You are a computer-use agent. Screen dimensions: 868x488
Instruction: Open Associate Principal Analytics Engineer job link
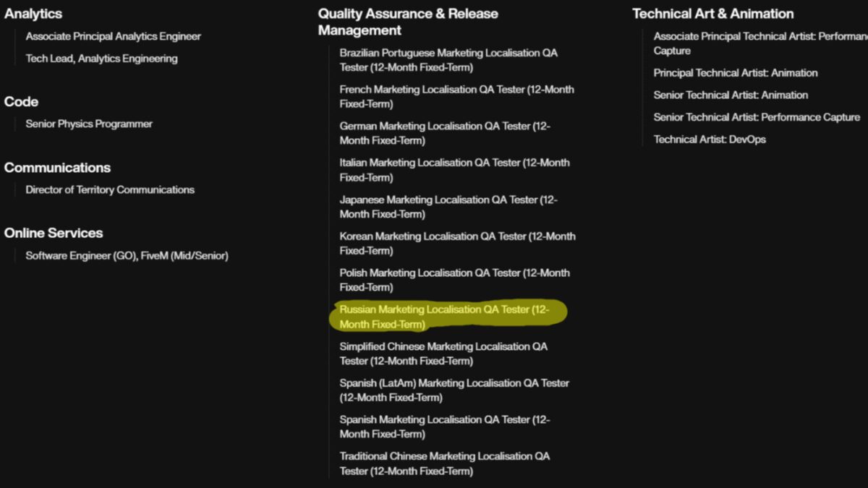pyautogui.click(x=113, y=36)
